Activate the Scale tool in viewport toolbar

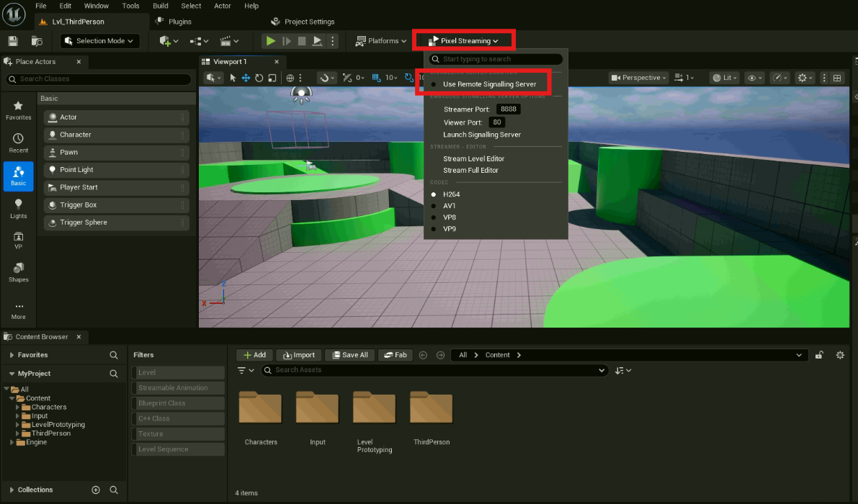point(272,78)
